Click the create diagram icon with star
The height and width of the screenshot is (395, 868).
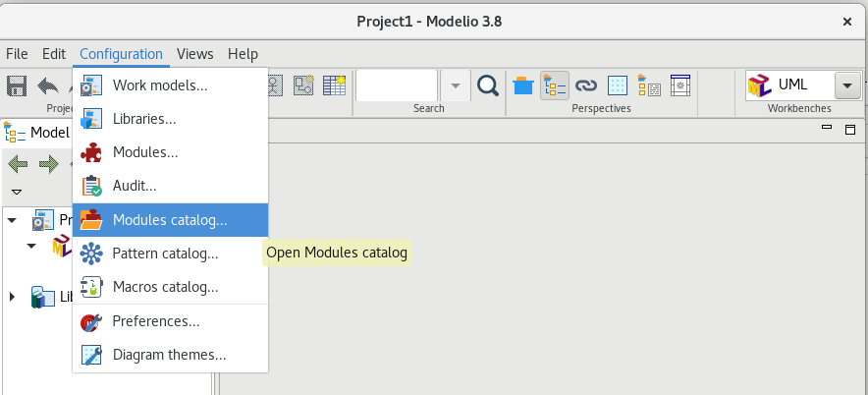303,85
